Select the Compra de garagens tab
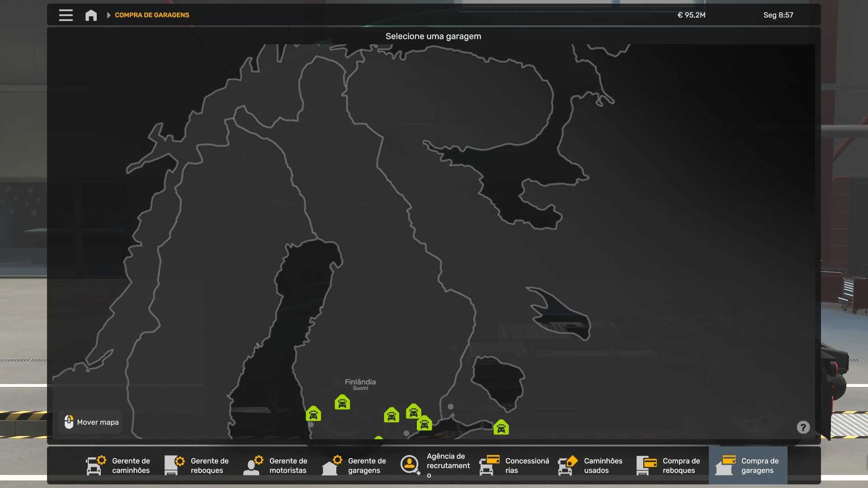The image size is (868, 488). [748, 465]
